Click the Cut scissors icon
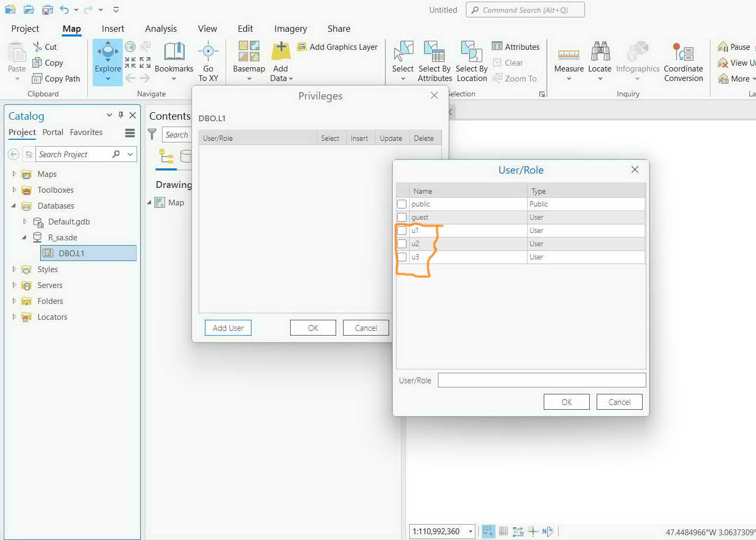Screen dimensions: 756x540 37,47
